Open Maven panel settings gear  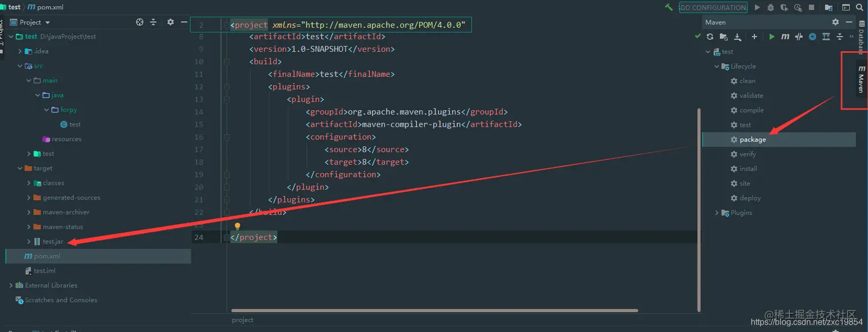[835, 22]
